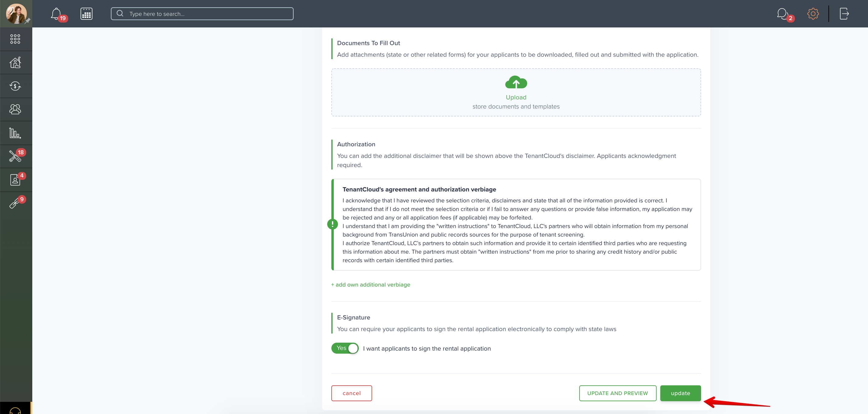Open the keys icon with 9 badge
This screenshot has width=868, height=414.
pos(15,203)
